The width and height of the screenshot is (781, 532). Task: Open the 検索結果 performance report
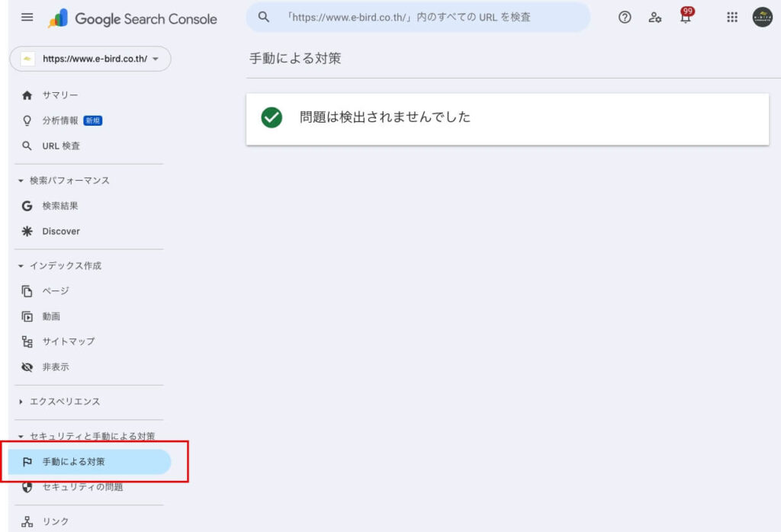point(59,206)
